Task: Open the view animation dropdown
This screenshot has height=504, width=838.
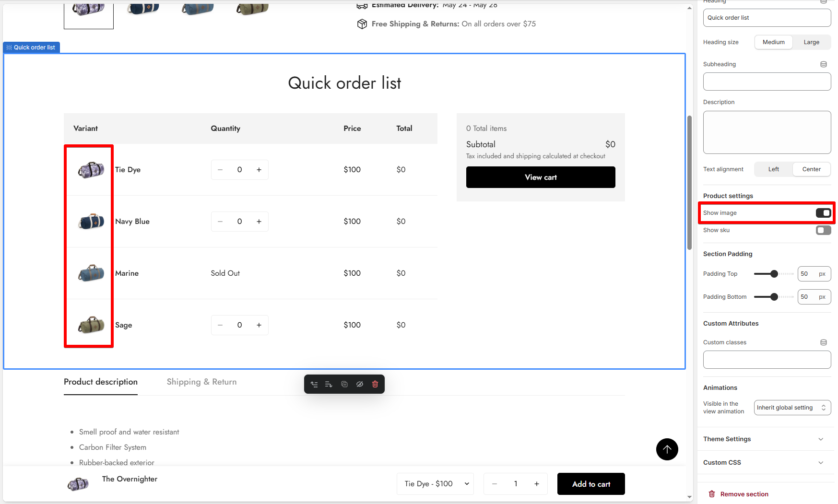Action: pyautogui.click(x=792, y=408)
